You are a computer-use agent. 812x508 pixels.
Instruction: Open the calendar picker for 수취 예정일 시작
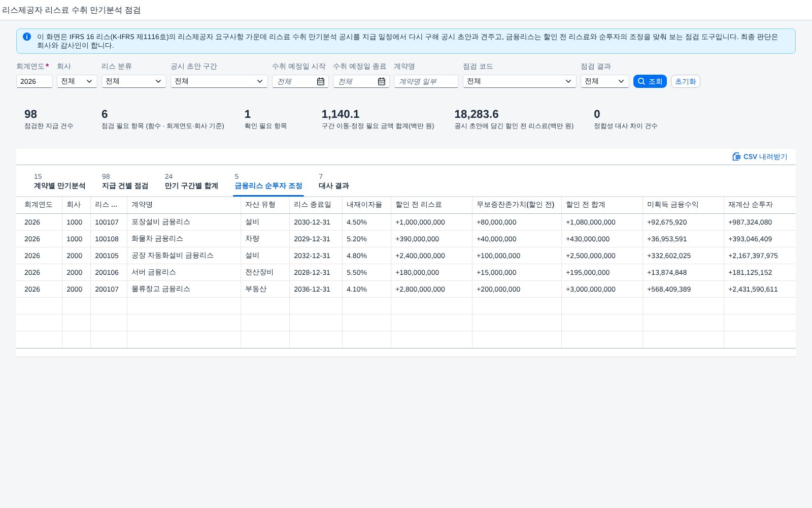click(x=321, y=81)
